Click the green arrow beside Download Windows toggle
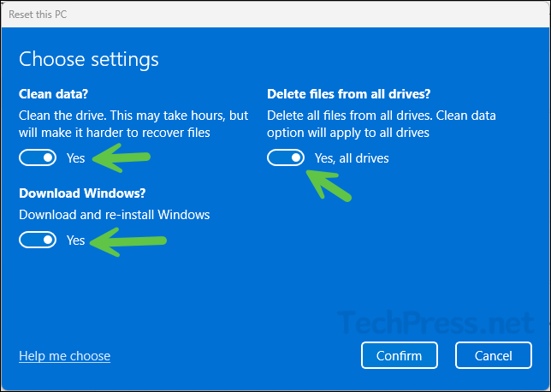 click(128, 241)
